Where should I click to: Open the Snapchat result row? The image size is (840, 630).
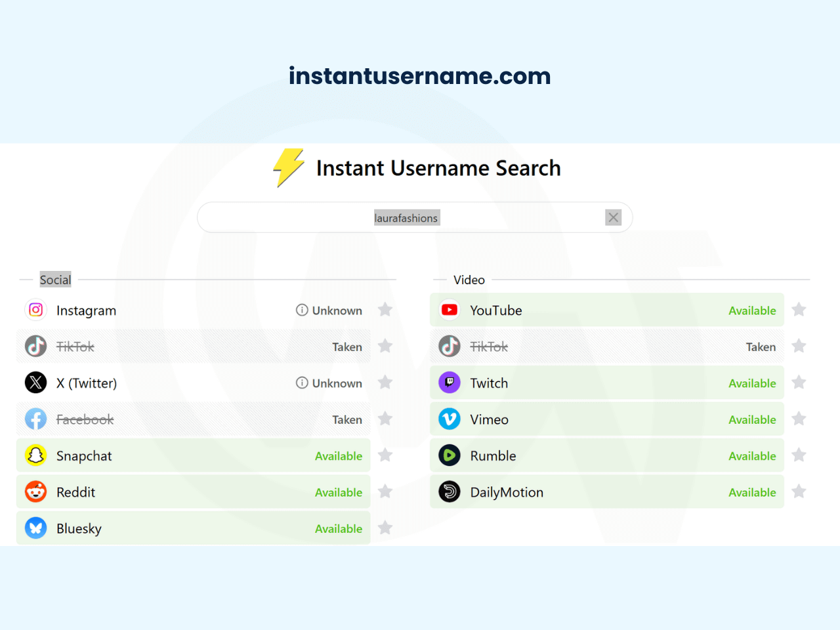click(194, 455)
